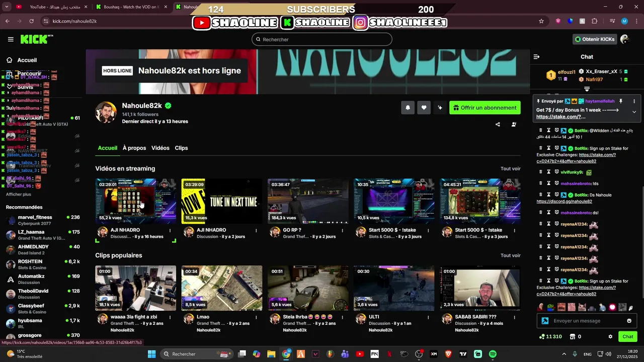This screenshot has height=362, width=644.
Task: Open the discord.gg/nahoule82 link in chat
Action: (x=564, y=201)
